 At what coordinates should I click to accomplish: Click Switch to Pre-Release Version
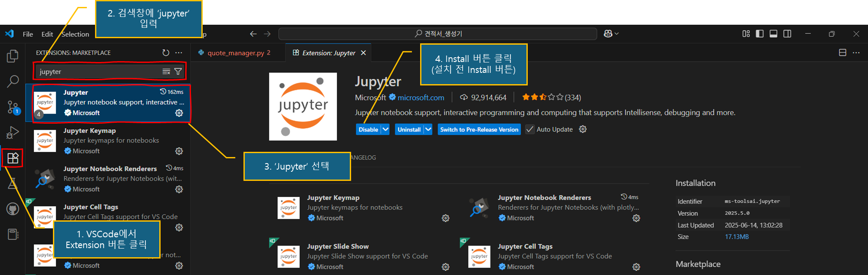point(479,129)
